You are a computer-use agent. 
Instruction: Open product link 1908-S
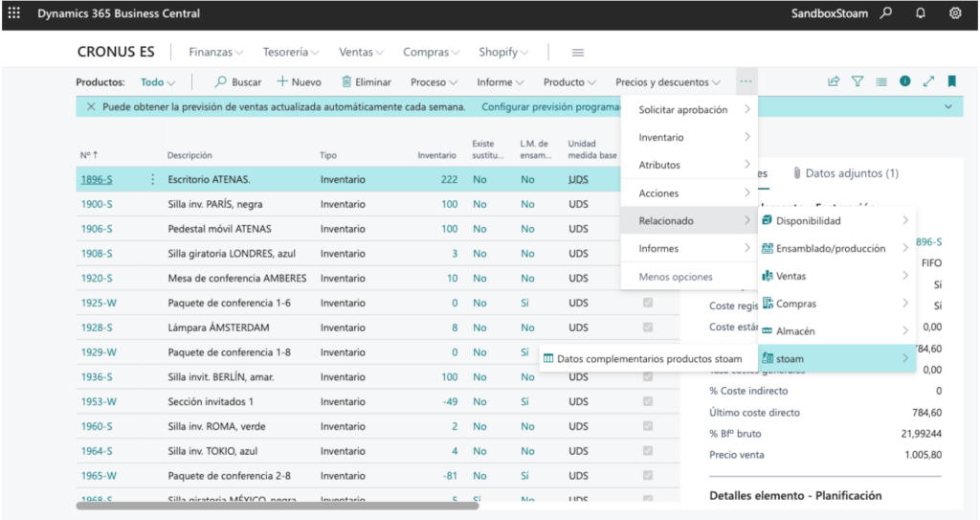tap(97, 254)
